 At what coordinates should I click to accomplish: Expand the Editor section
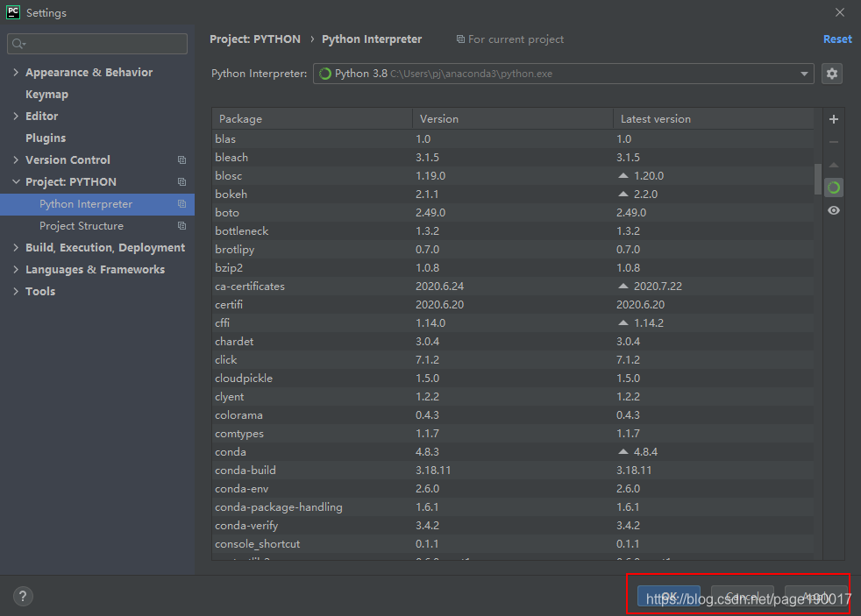point(16,117)
